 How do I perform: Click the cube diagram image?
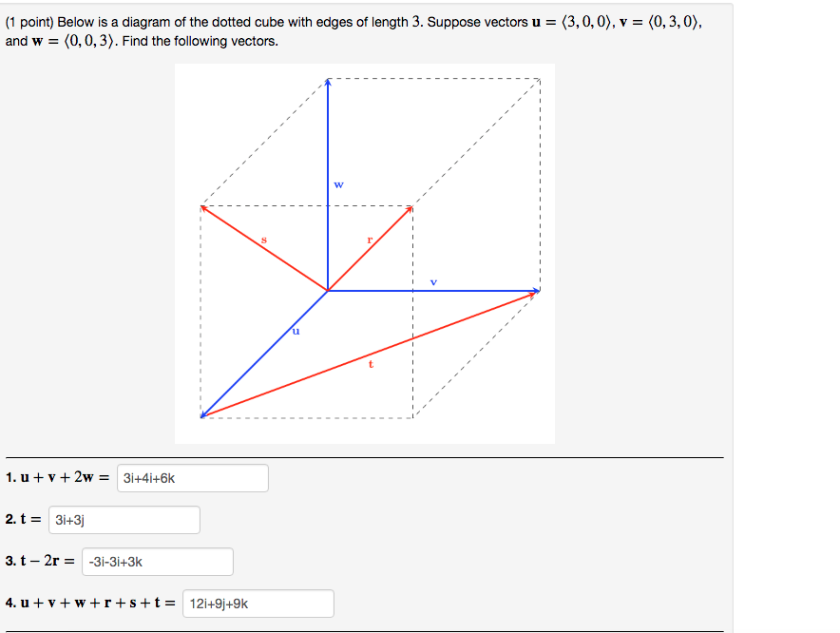pyautogui.click(x=364, y=252)
